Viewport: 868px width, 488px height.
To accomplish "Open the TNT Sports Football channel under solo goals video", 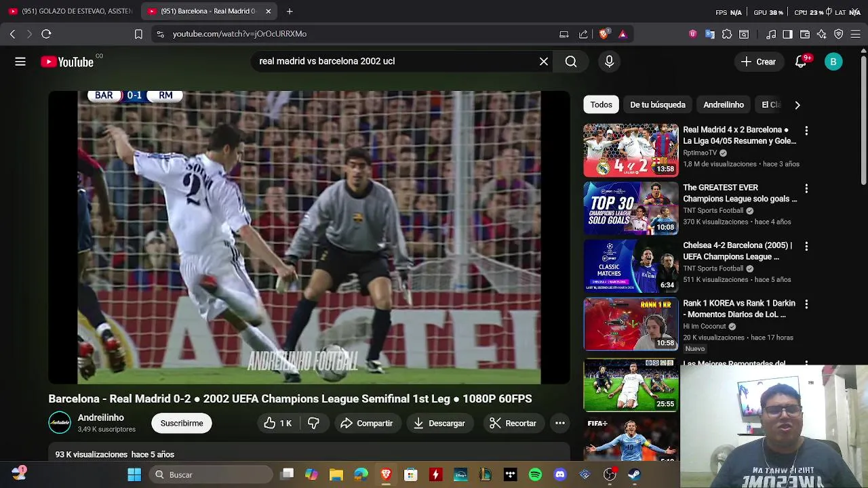I will pyautogui.click(x=713, y=211).
